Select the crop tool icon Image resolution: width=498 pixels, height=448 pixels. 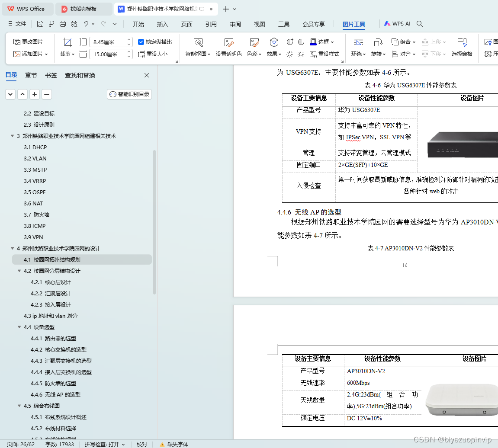click(x=67, y=42)
